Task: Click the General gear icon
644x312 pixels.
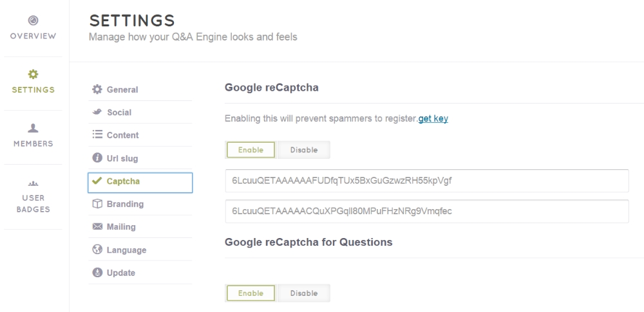Action: [x=97, y=89]
